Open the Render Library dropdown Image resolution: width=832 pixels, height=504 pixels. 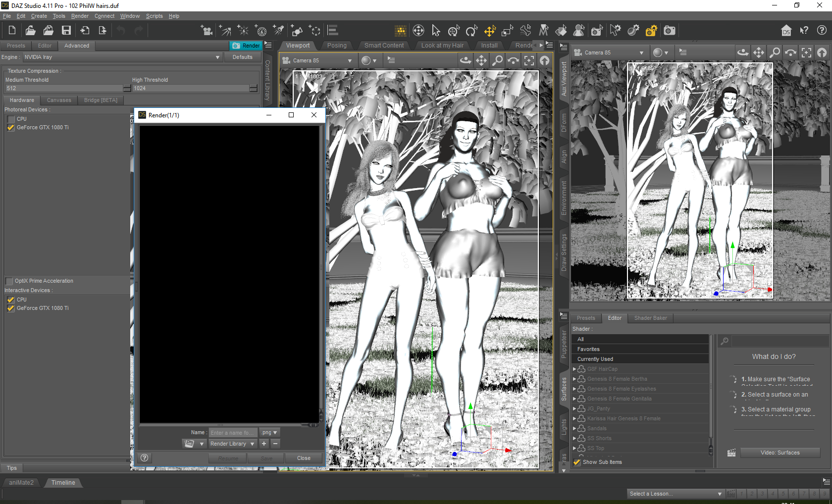(x=232, y=444)
